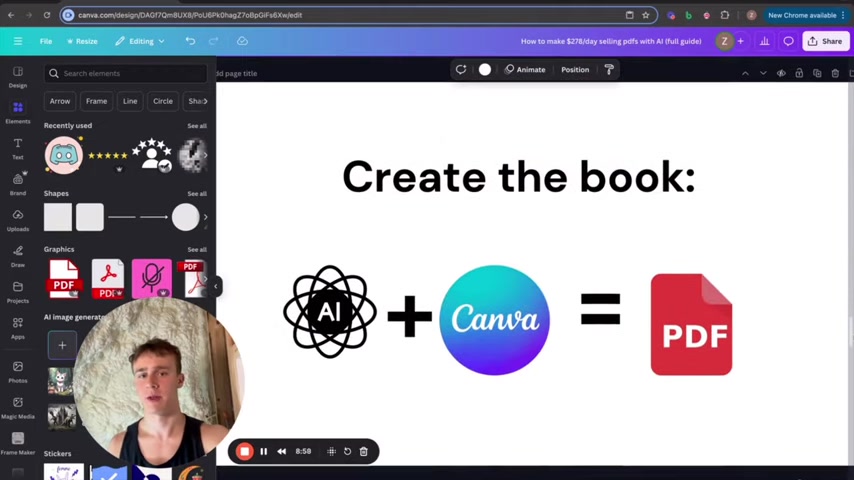The height and width of the screenshot is (480, 854).
Task: Open the Apps sidebar tab
Action: [17, 329]
